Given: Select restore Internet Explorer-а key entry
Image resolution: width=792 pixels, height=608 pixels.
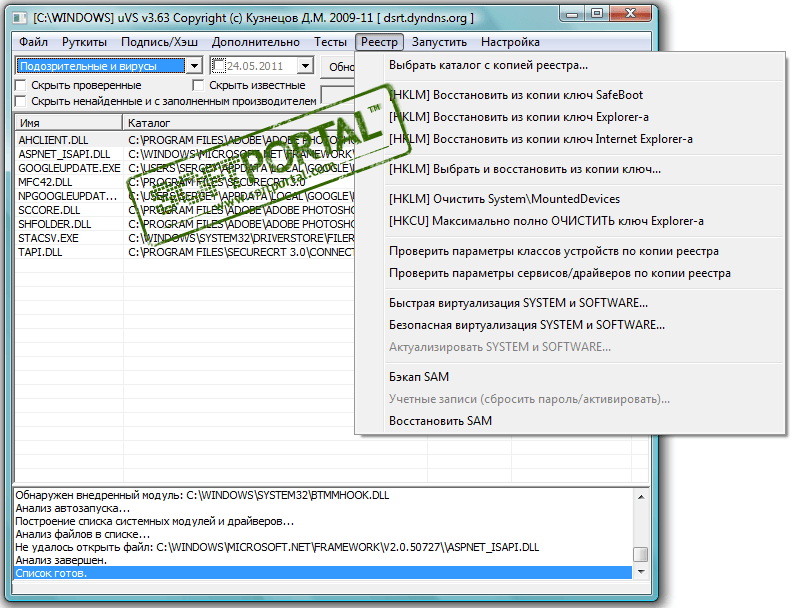Looking at the screenshot, I should 540,139.
